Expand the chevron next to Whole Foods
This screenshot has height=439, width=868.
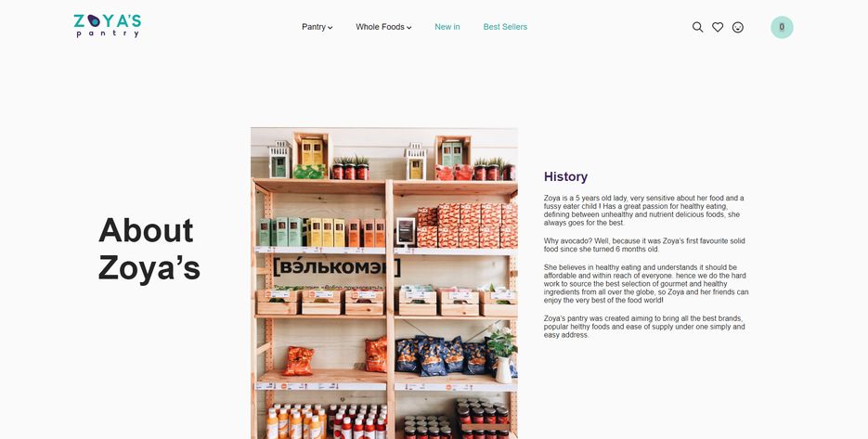coord(409,28)
